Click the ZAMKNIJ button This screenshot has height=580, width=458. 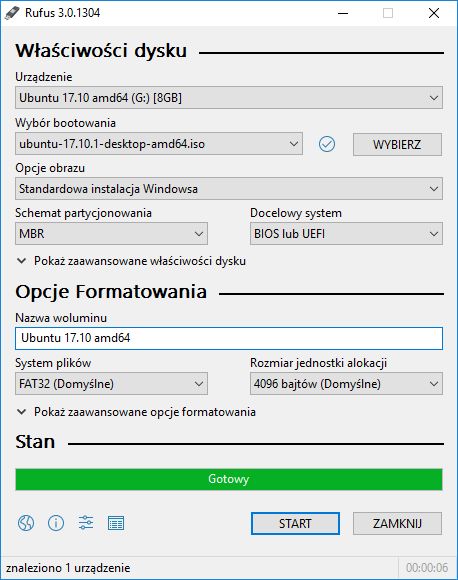coord(397,523)
